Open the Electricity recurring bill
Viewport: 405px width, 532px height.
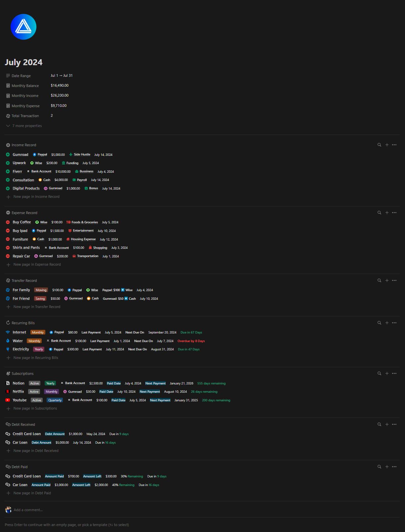click(x=21, y=349)
